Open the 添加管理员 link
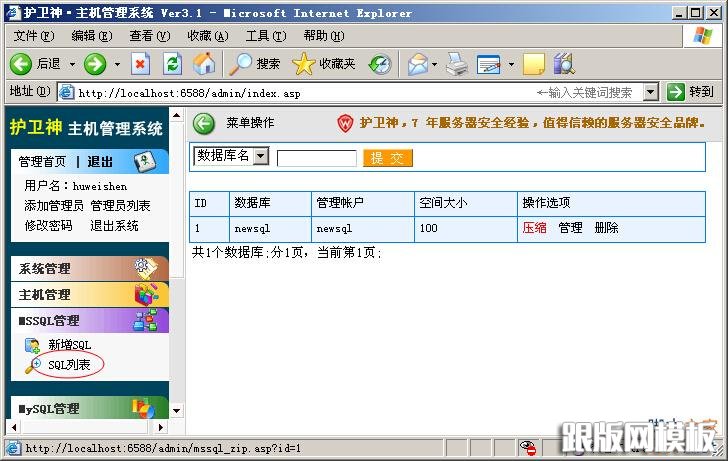The height and width of the screenshot is (461, 728). click(54, 206)
